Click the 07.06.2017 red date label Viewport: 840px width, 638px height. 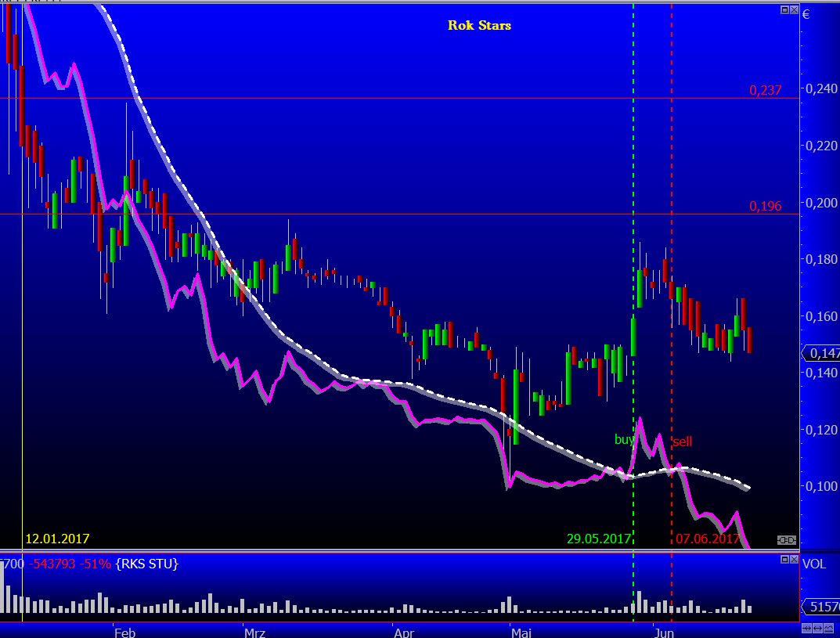coord(708,539)
